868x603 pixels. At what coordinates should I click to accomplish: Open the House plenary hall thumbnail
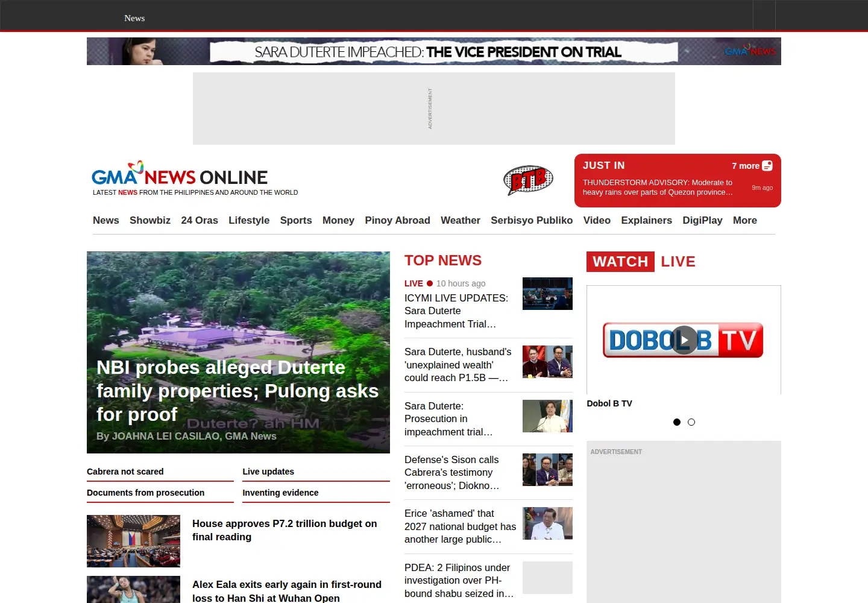pyautogui.click(x=134, y=541)
